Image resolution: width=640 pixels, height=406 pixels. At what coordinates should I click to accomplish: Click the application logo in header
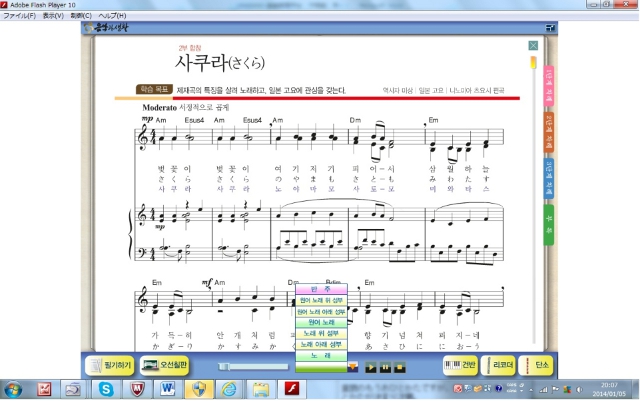[106, 28]
